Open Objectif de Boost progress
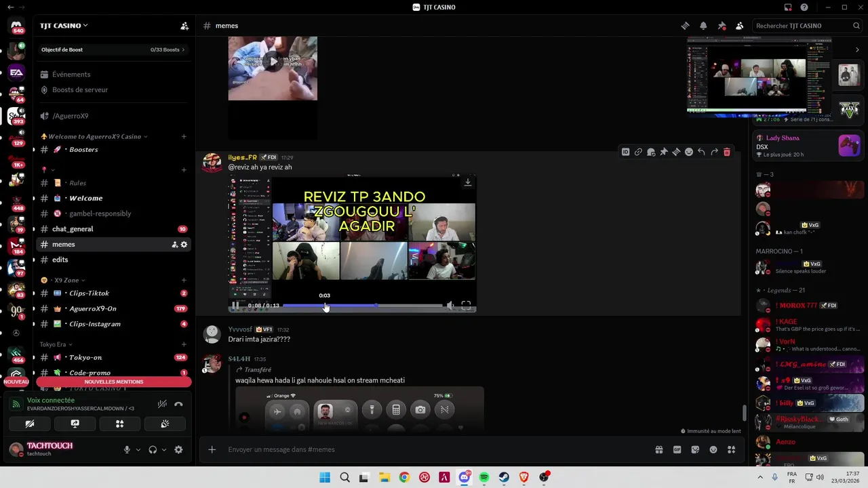This screenshot has height=488, width=868. (113, 49)
